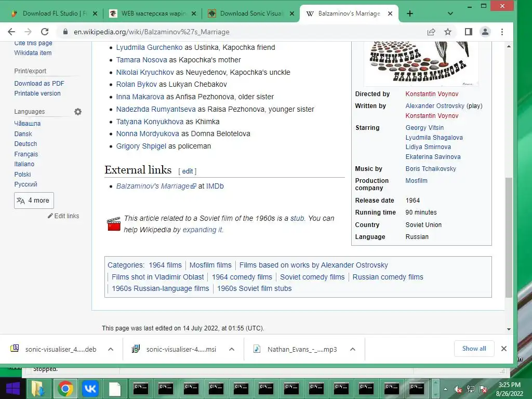Image resolution: width=532 pixels, height=399 pixels.
Task: Expand options for sonic-visualiser deb download
Action: (111, 349)
